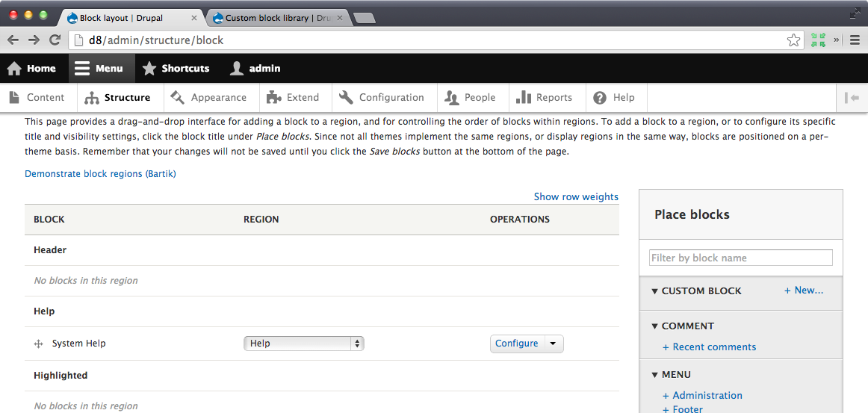Click the OPERATIONS column header

(x=520, y=220)
